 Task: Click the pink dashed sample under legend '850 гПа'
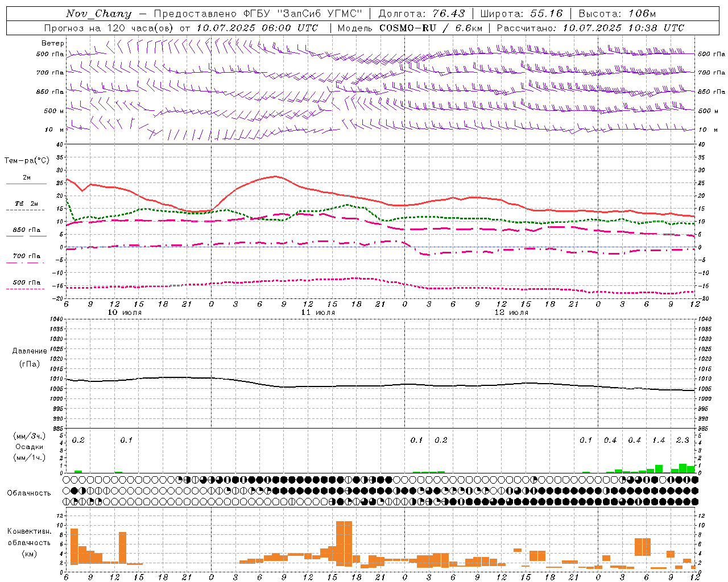[x=26, y=236]
